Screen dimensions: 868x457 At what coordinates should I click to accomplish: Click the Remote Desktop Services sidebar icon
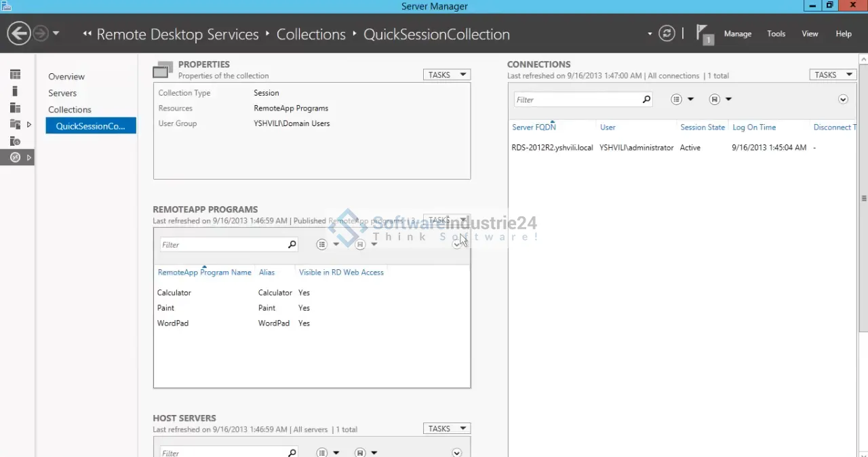[x=15, y=157]
